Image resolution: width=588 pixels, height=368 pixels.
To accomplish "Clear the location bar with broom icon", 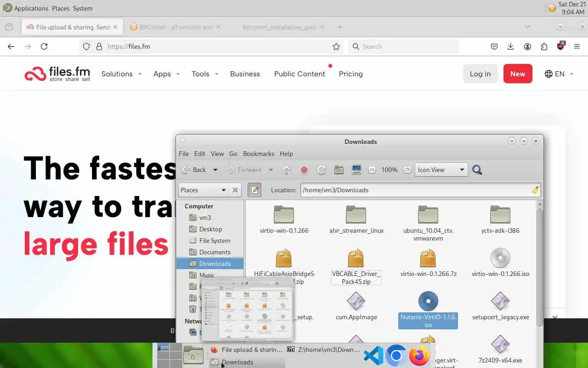I will click(535, 190).
